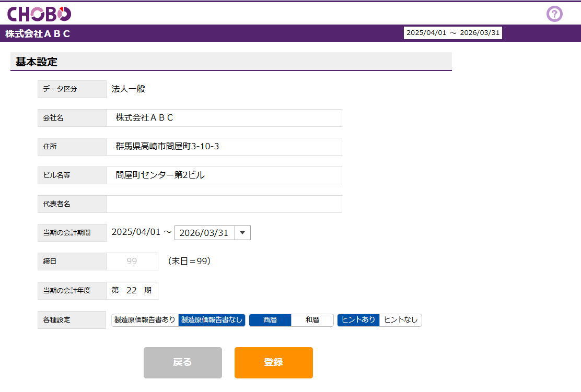The height and width of the screenshot is (392, 581).
Task: Click the empty 代表者名 field
Action: coord(224,204)
